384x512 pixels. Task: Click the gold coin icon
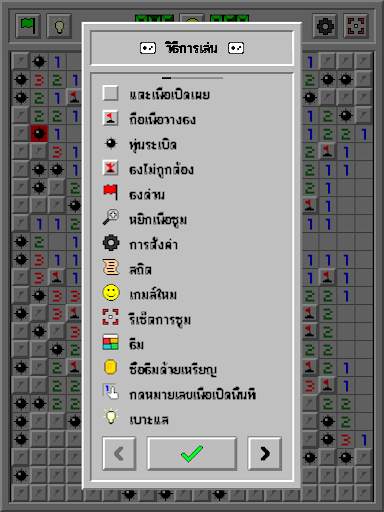pos(110,367)
